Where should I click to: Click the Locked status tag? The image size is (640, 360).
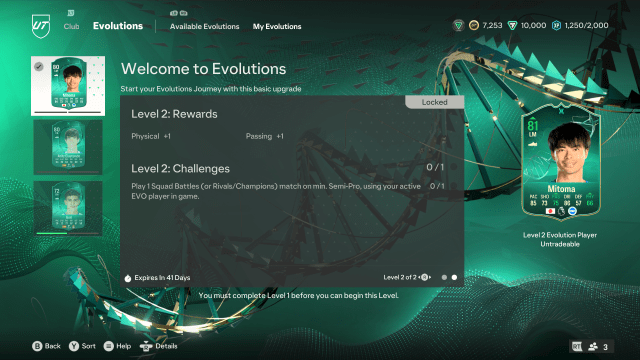(434, 102)
